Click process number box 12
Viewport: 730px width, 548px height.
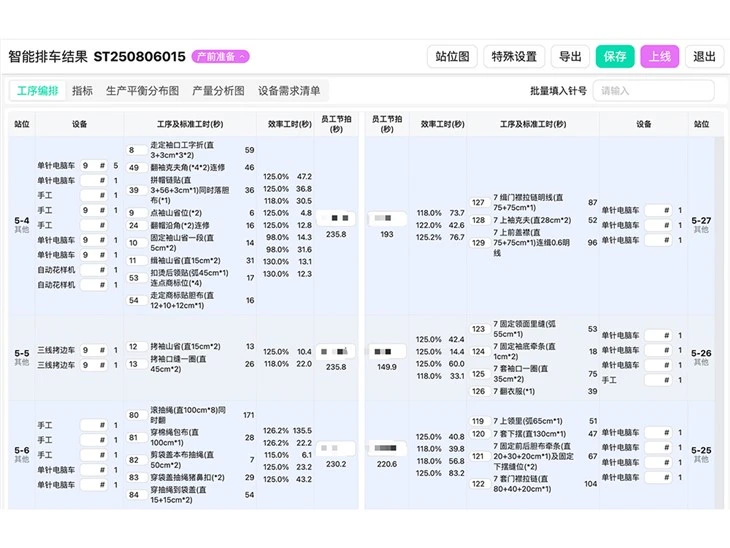coord(137,347)
